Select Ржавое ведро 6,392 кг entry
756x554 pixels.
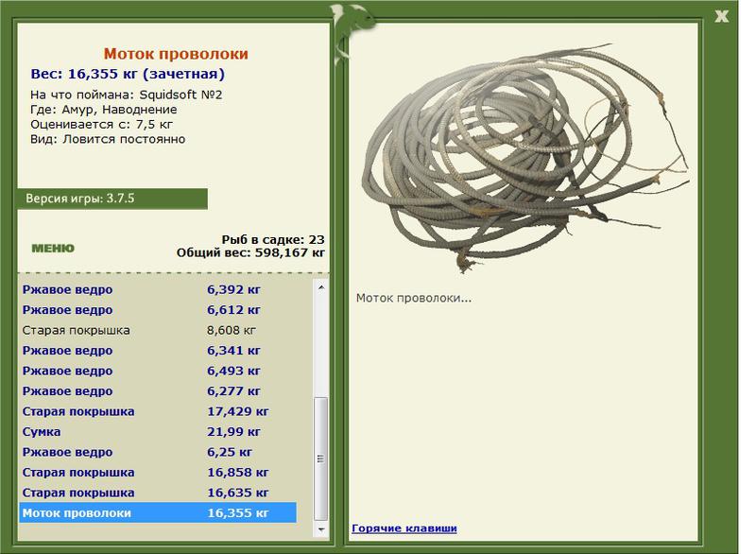tap(158, 289)
